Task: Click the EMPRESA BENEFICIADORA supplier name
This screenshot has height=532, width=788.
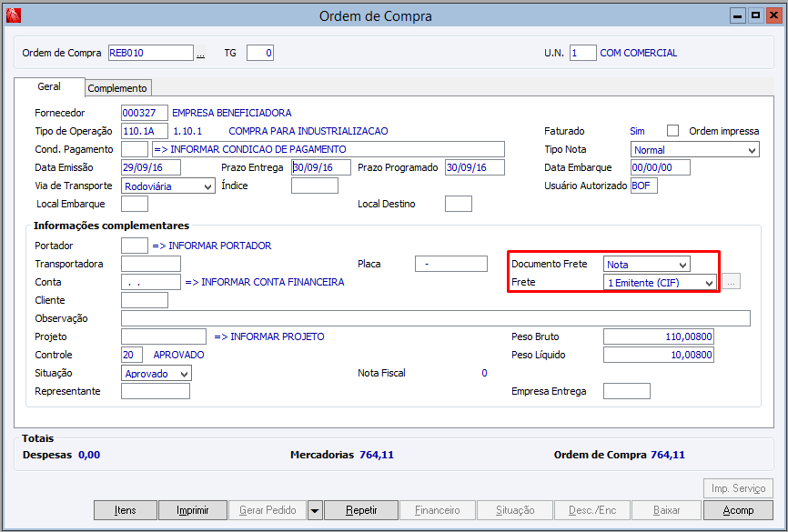Action: pos(232,113)
